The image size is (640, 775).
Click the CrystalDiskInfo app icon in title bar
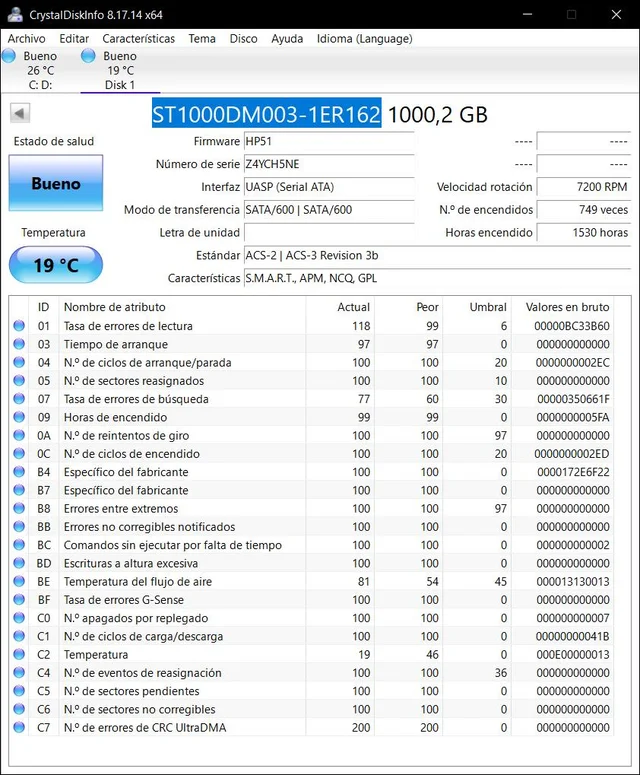tap(15, 14)
